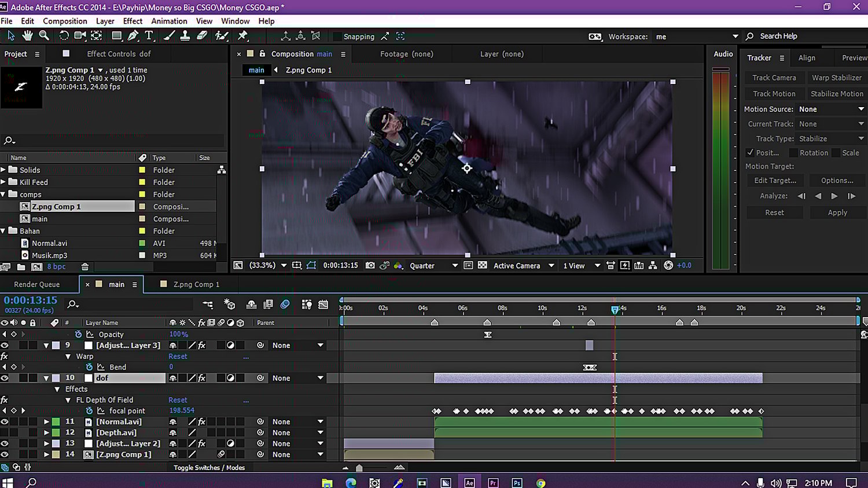Viewport: 868px width, 488px height.
Task: Select the Pen tool
Action: pyautogui.click(x=133, y=36)
